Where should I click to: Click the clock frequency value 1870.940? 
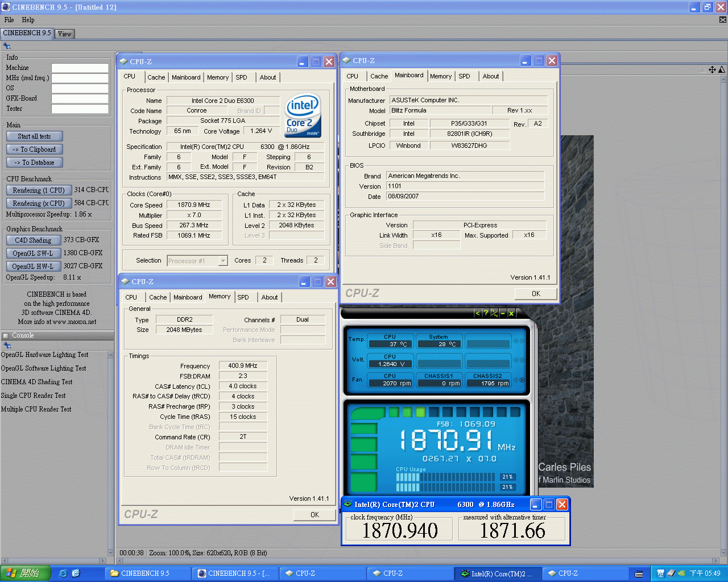tap(400, 531)
